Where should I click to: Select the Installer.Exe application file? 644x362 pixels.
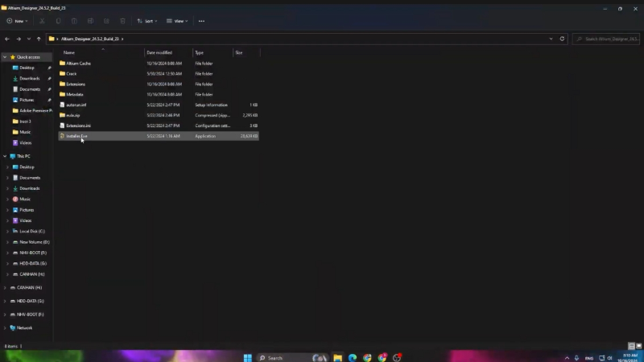159,136
